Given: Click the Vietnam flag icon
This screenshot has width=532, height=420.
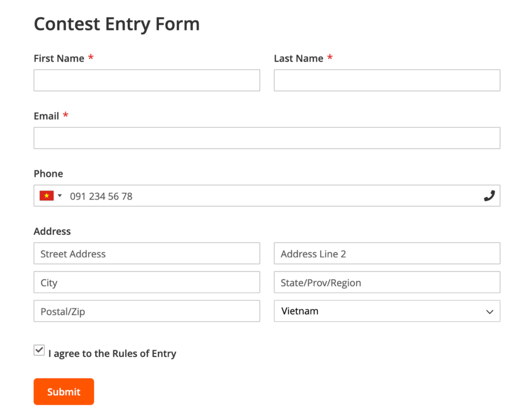Looking at the screenshot, I should click(x=46, y=195).
